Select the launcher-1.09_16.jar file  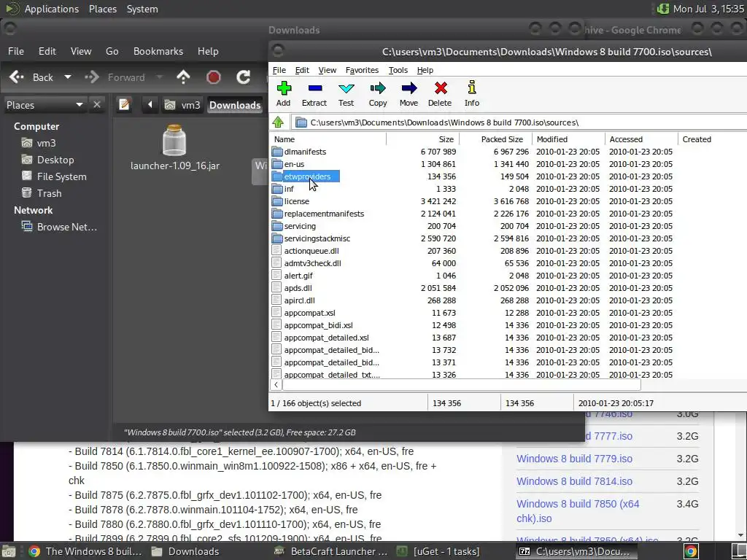click(x=175, y=148)
